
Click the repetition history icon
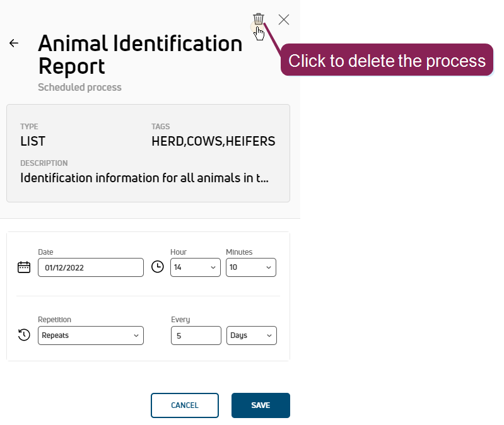click(24, 335)
